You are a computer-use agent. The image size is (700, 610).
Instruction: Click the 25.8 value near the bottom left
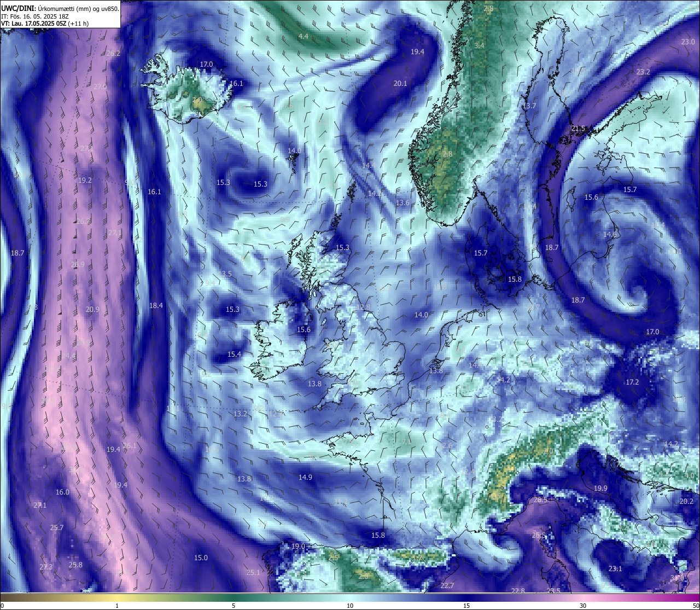tap(75, 565)
